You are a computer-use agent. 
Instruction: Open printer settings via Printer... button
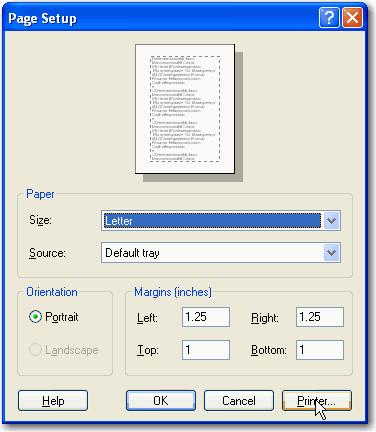pyautogui.click(x=317, y=401)
